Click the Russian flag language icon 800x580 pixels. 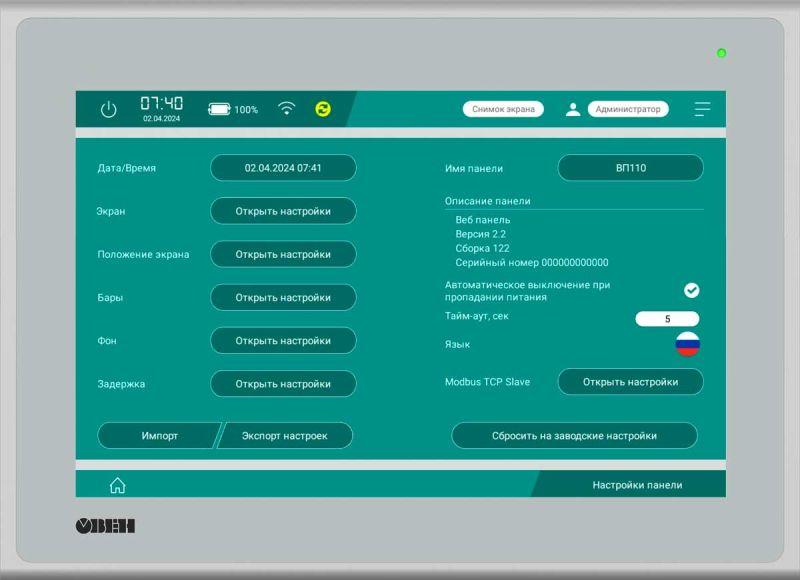point(689,342)
